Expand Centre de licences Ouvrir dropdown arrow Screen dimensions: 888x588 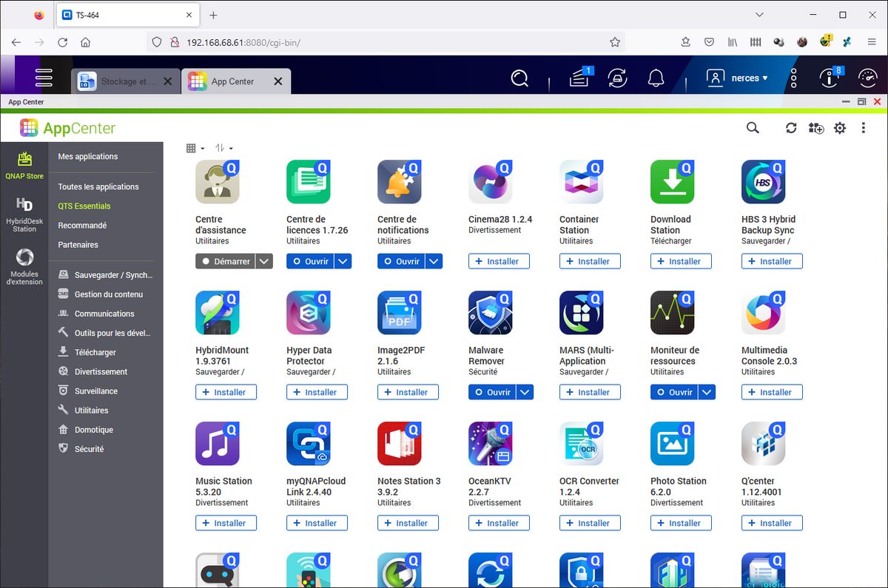343,261
